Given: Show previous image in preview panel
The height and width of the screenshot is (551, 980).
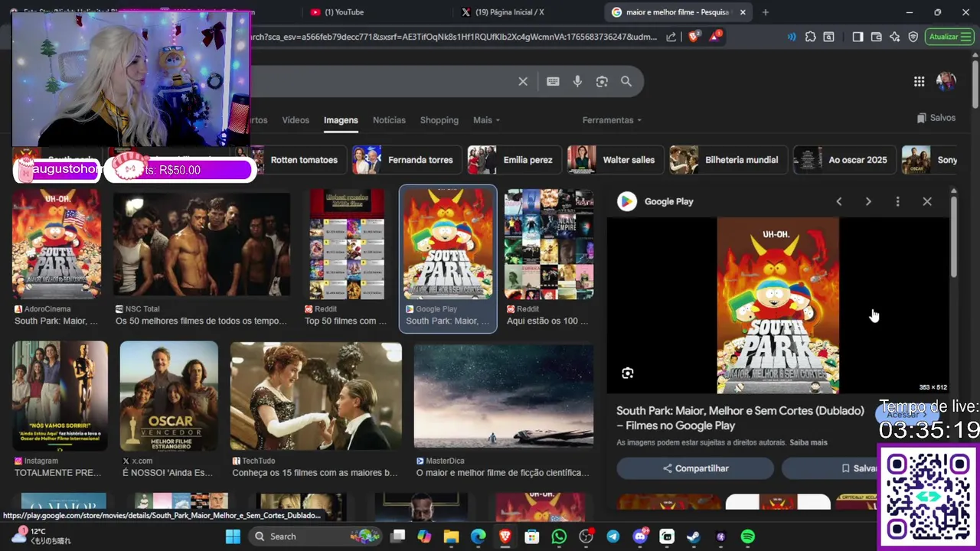Looking at the screenshot, I should click(x=839, y=201).
